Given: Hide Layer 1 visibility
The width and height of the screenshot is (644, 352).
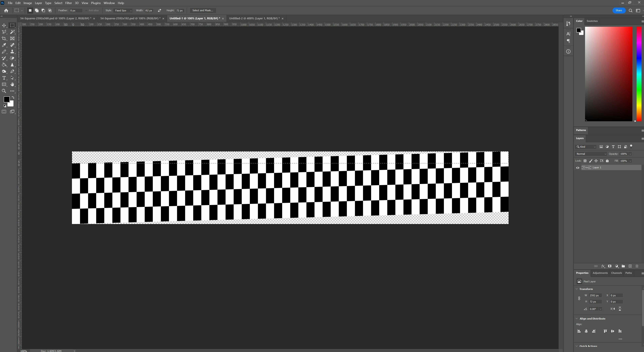Looking at the screenshot, I should point(577,168).
